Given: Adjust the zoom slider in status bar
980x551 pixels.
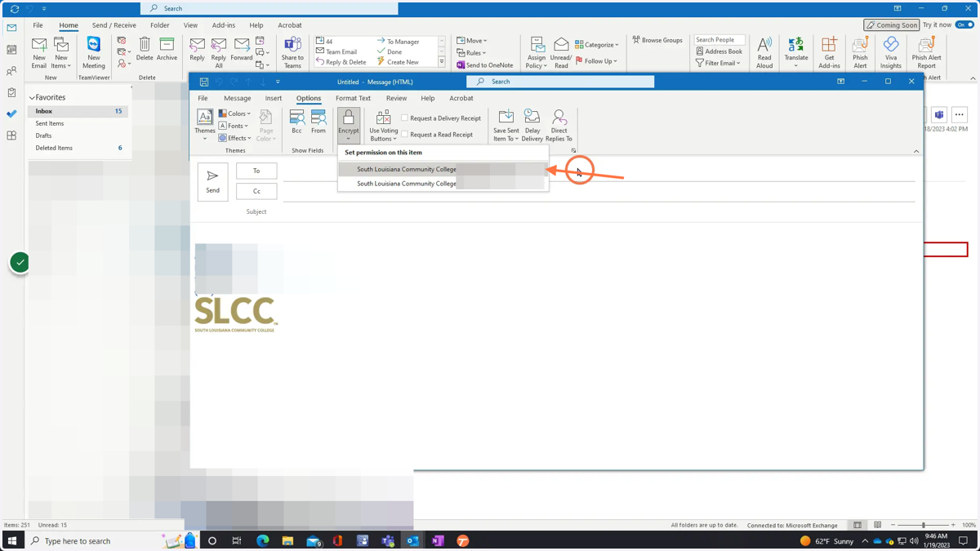Looking at the screenshot, I should click(x=924, y=526).
